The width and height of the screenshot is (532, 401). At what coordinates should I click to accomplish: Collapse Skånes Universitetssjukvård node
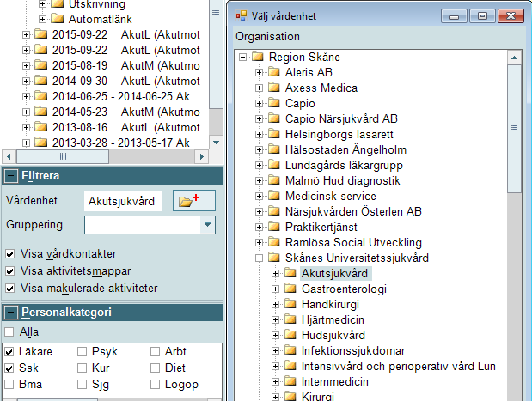click(259, 258)
